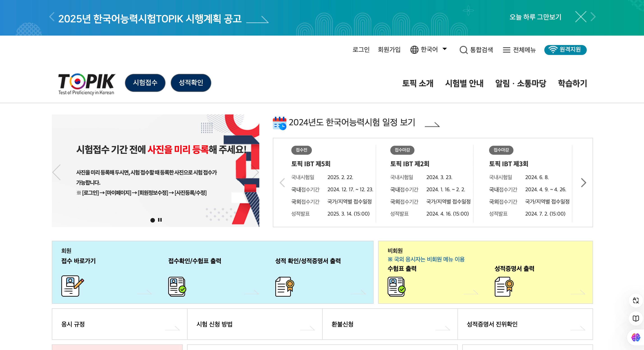Viewport: 644px width, 350px height.
Task: Click the 접수전 status badge
Action: point(301,150)
